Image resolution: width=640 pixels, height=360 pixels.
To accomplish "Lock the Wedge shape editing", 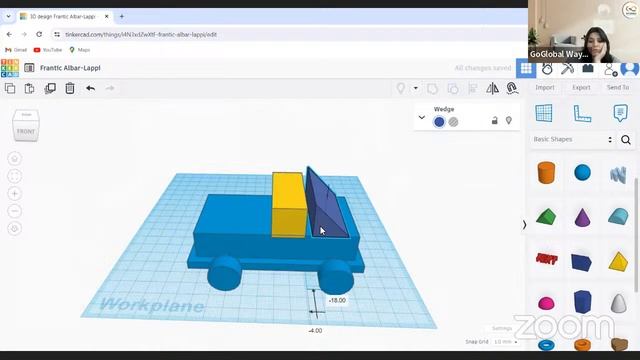I will tap(495, 120).
